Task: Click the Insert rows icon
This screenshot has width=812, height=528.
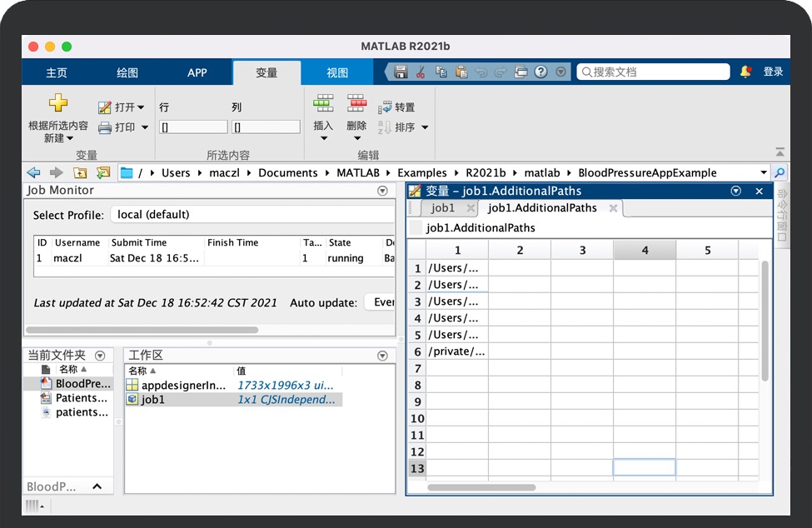Action: [x=323, y=104]
